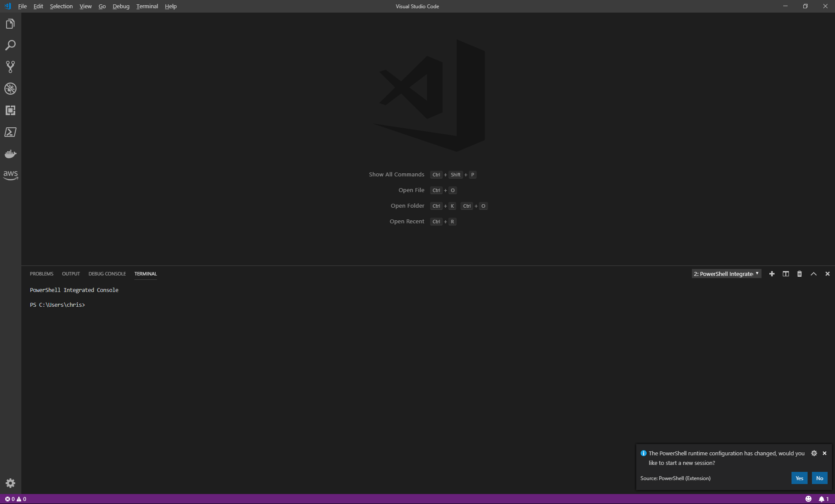Image resolution: width=835 pixels, height=504 pixels.
Task: Open the Debug view (crossed-out bug icon)
Action: 10,89
